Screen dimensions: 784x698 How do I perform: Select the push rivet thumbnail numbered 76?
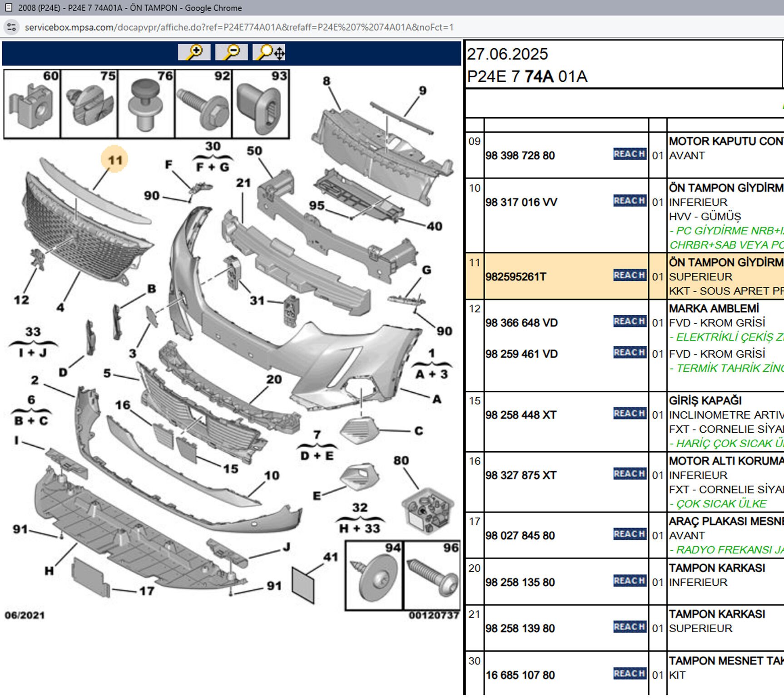click(x=146, y=104)
